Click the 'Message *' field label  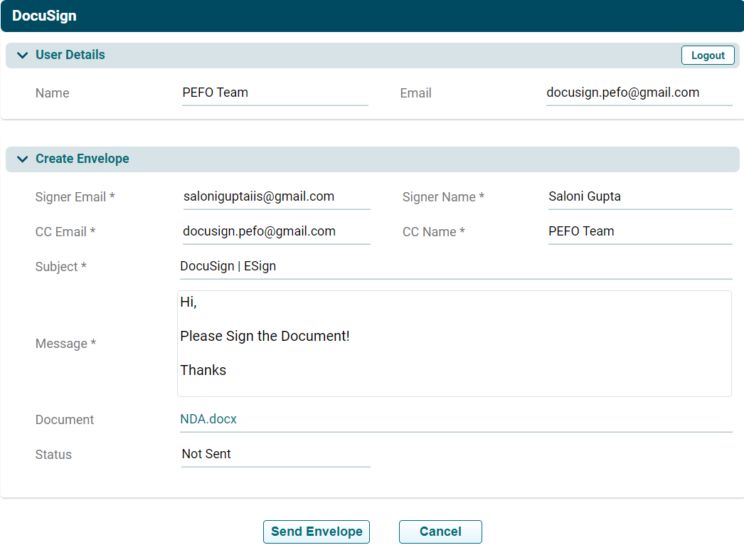pos(65,344)
